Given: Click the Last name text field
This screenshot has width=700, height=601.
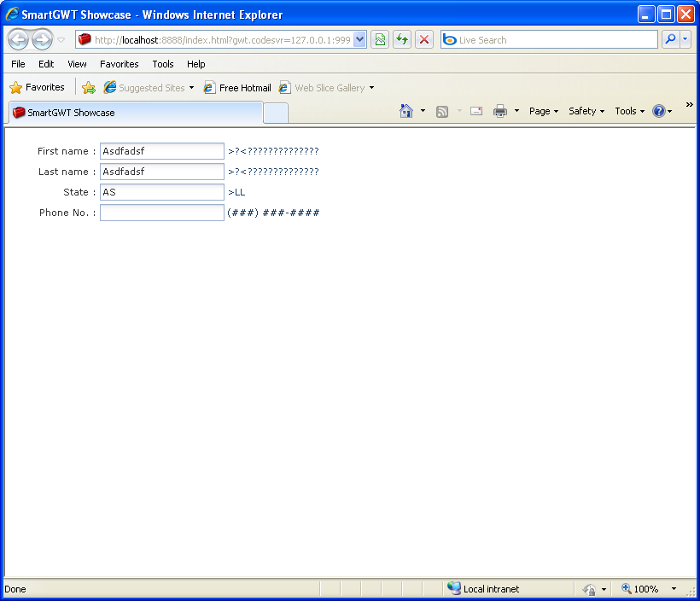Looking at the screenshot, I should coord(162,172).
